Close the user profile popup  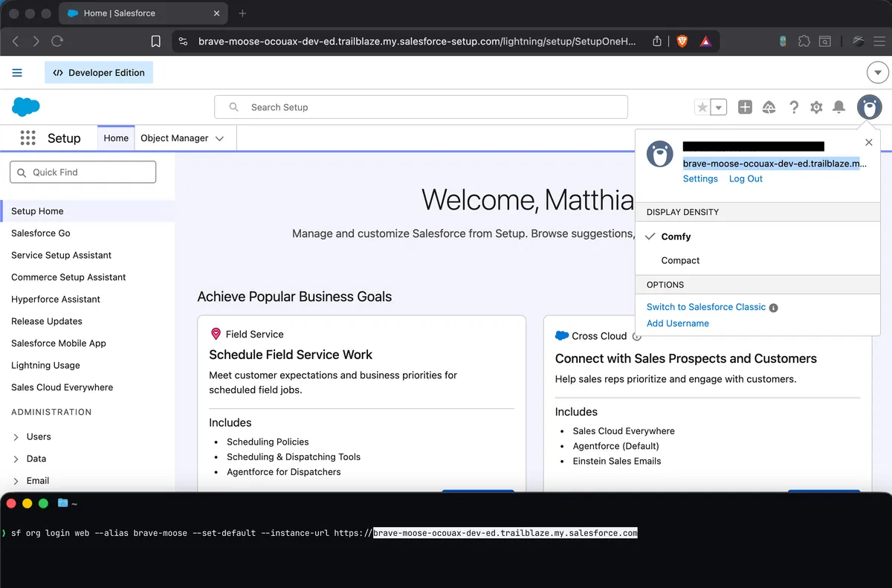[869, 142]
